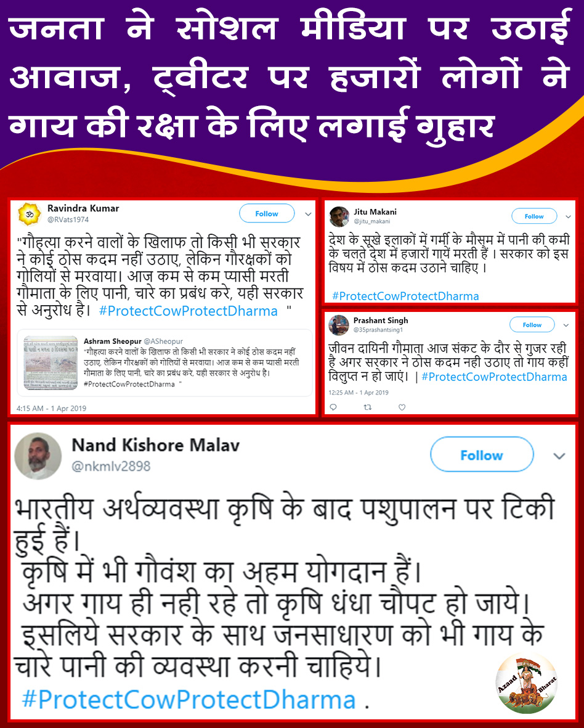
Task: Follow Jitu Makani
Action: 534,216
